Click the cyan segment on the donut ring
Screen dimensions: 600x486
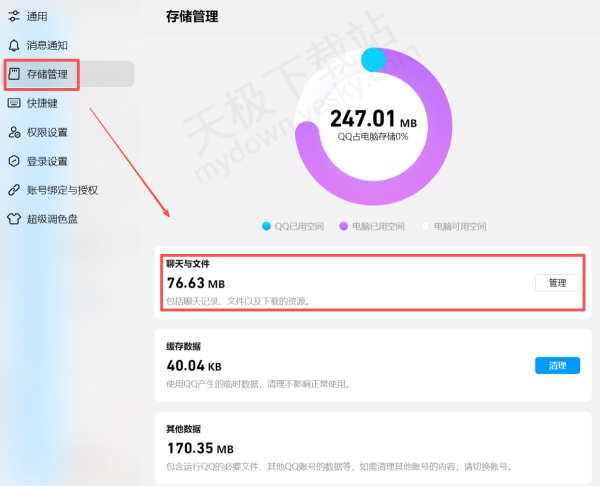point(372,60)
